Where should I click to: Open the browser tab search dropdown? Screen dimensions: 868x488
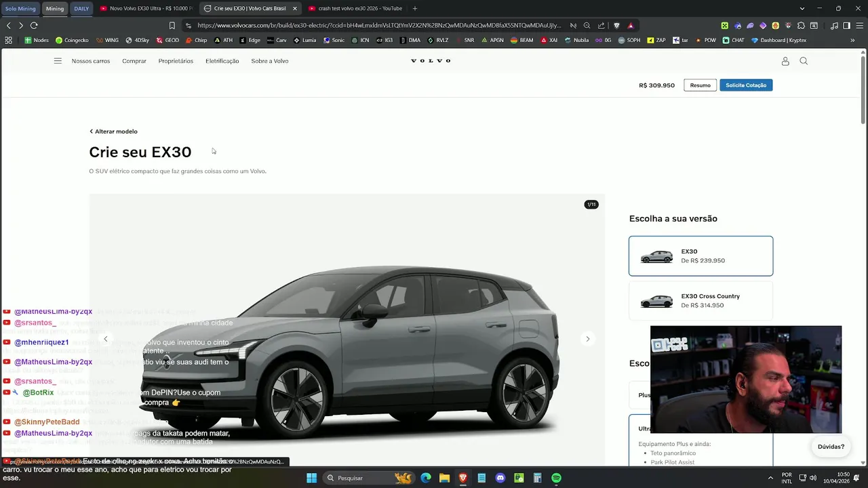point(802,8)
